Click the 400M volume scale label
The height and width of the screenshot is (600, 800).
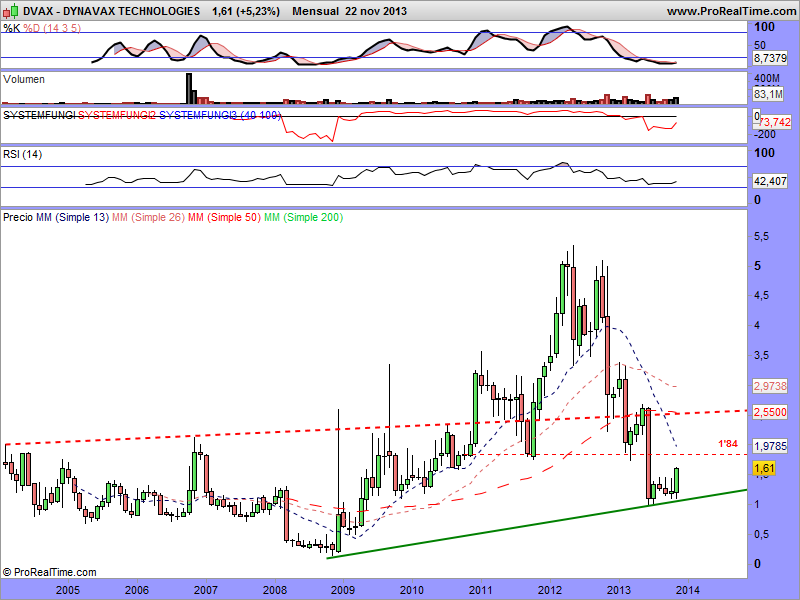pyautogui.click(x=766, y=79)
